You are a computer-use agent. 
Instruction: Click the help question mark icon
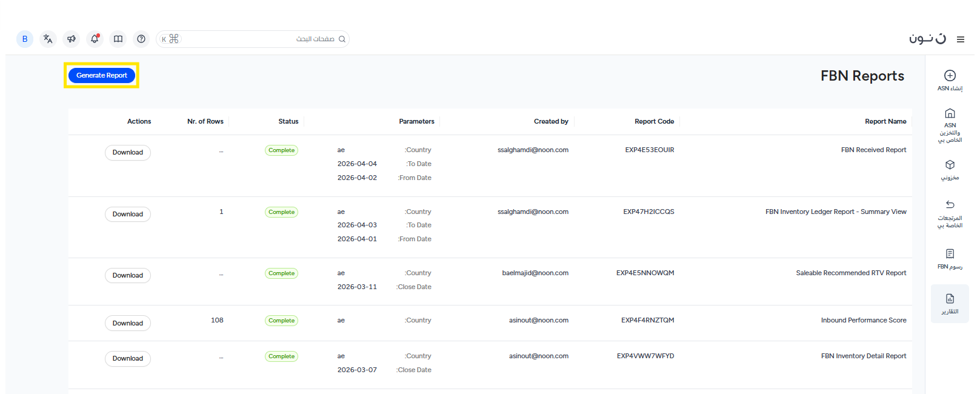[141, 39]
